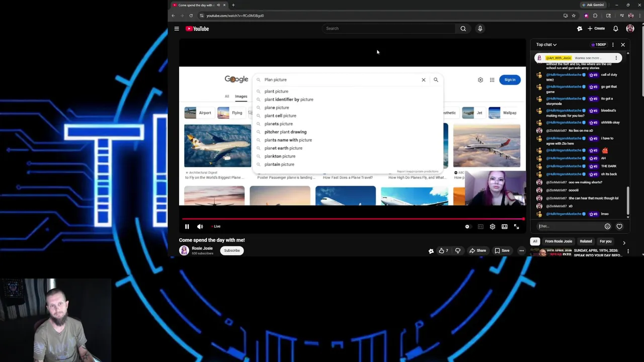644x362 pixels.
Task: Close the live chat panel
Action: point(623,45)
